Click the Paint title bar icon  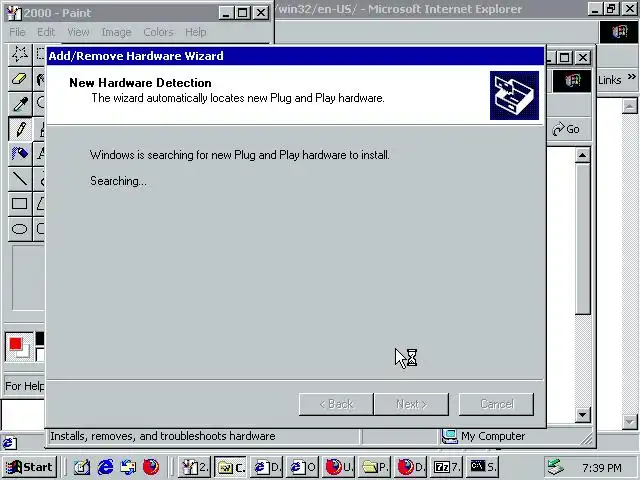[14, 13]
